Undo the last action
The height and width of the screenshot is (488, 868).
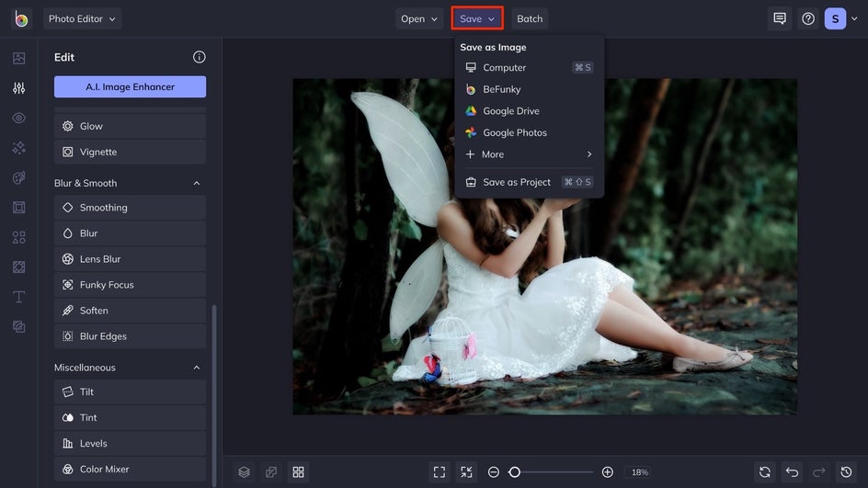tap(793, 472)
